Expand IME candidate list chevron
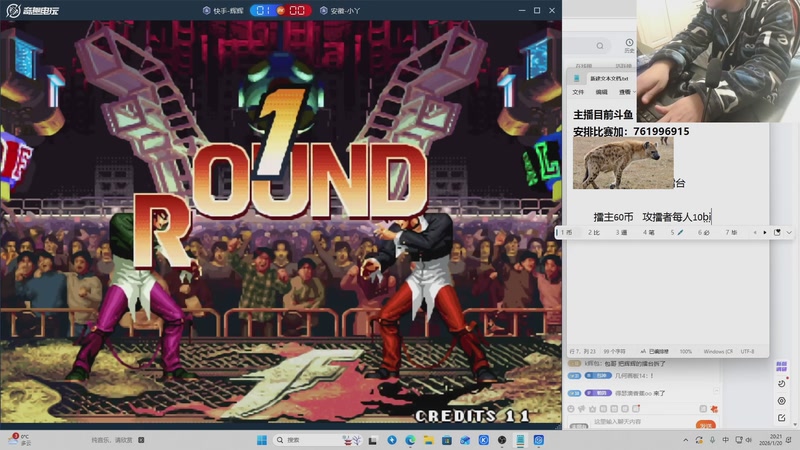Viewport: 800px width, 450px height. coord(789,233)
